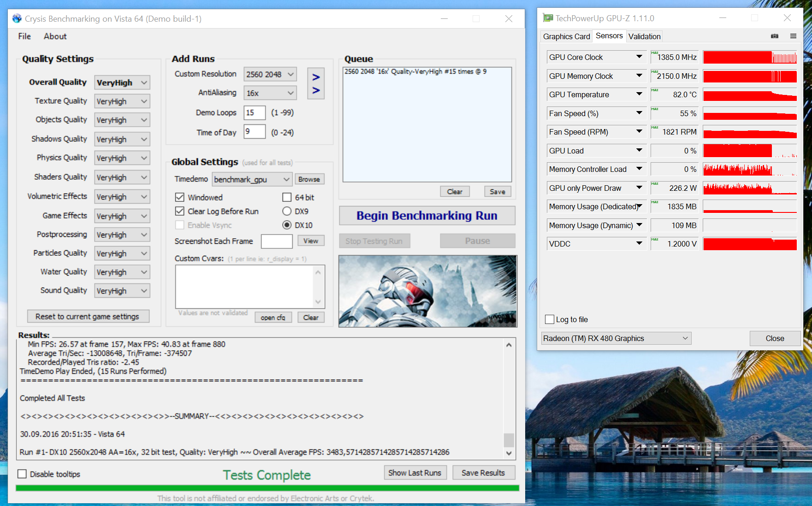
Task: Open the GPU Core Clock sensor dropdown
Action: pyautogui.click(x=596, y=57)
